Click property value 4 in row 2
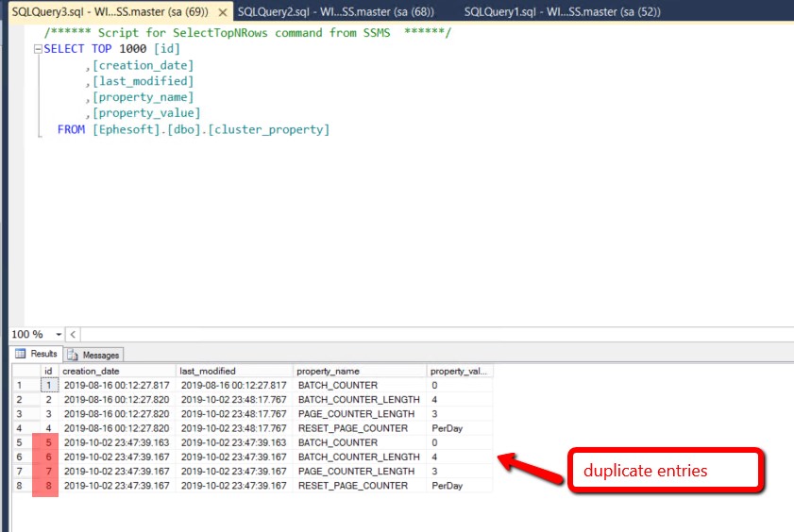The height and width of the screenshot is (532, 794). [x=460, y=400]
